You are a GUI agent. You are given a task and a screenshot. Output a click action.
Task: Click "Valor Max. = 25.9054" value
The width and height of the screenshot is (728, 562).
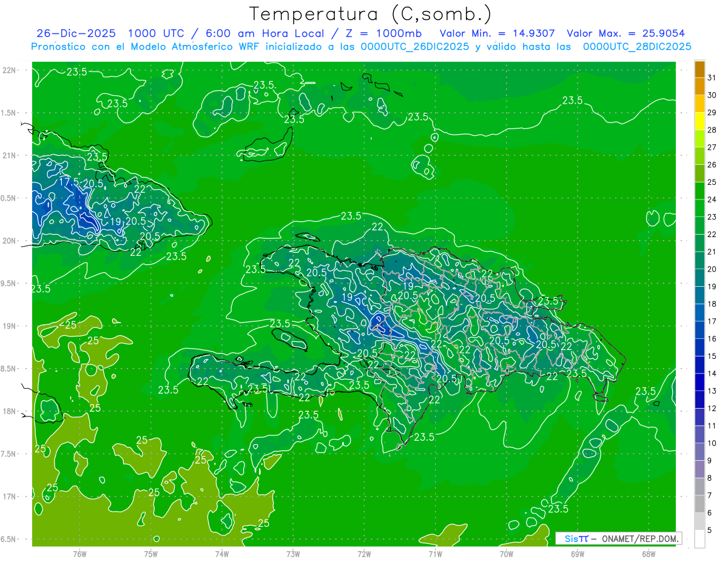coord(626,33)
